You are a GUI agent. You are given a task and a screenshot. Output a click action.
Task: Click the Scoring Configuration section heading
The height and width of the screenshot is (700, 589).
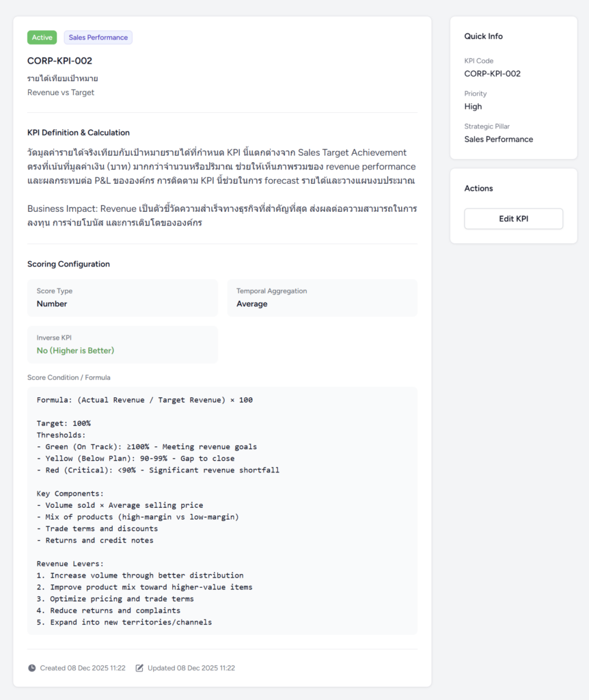tap(68, 264)
